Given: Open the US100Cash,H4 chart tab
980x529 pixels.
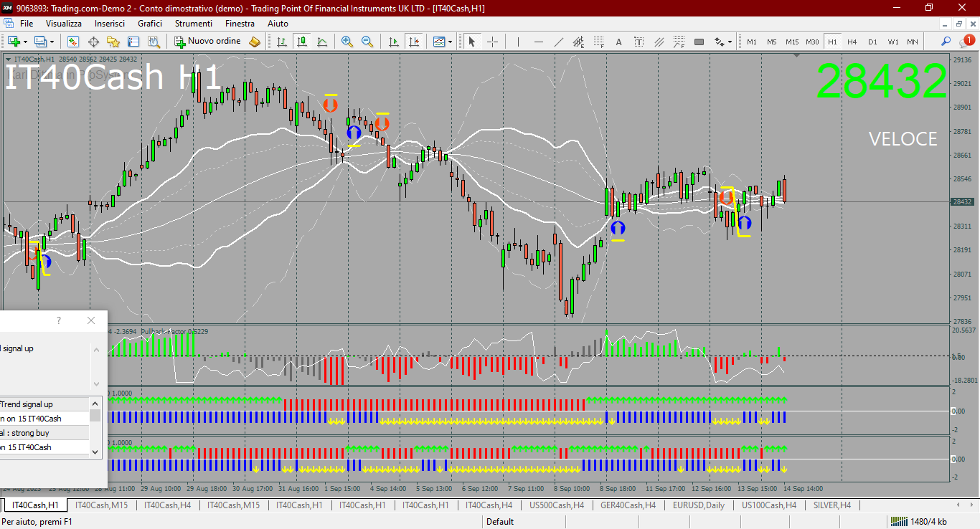Looking at the screenshot, I should coord(769,505).
